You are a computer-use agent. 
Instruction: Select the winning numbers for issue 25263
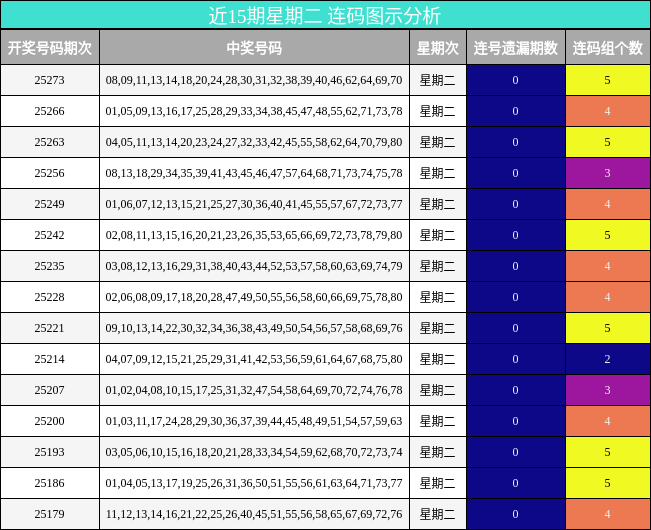254,142
